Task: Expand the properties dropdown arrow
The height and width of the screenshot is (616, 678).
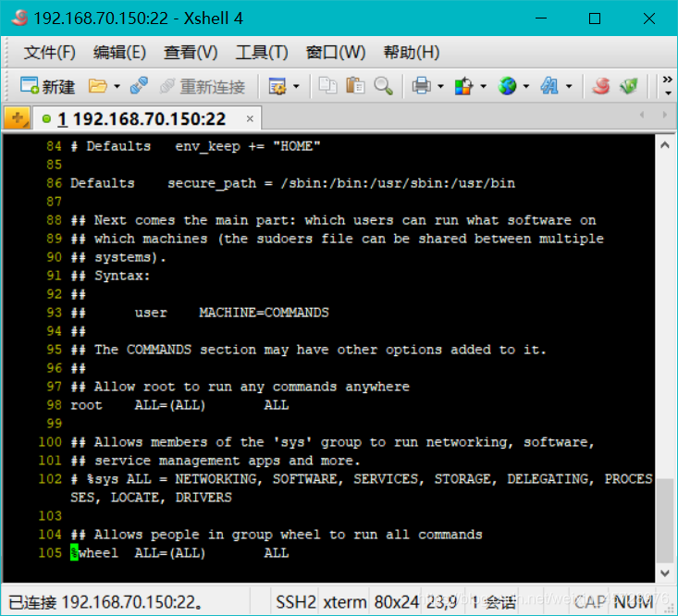Action: pyautogui.click(x=296, y=86)
